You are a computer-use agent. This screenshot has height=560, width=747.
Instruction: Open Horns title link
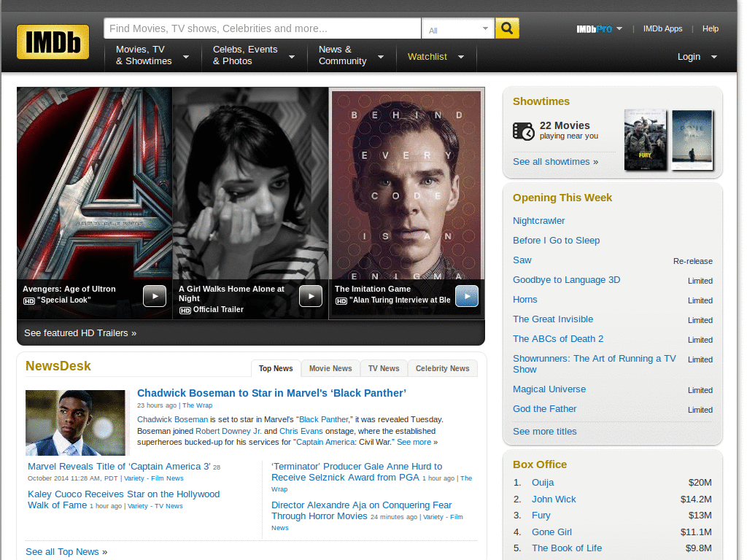pos(525,300)
